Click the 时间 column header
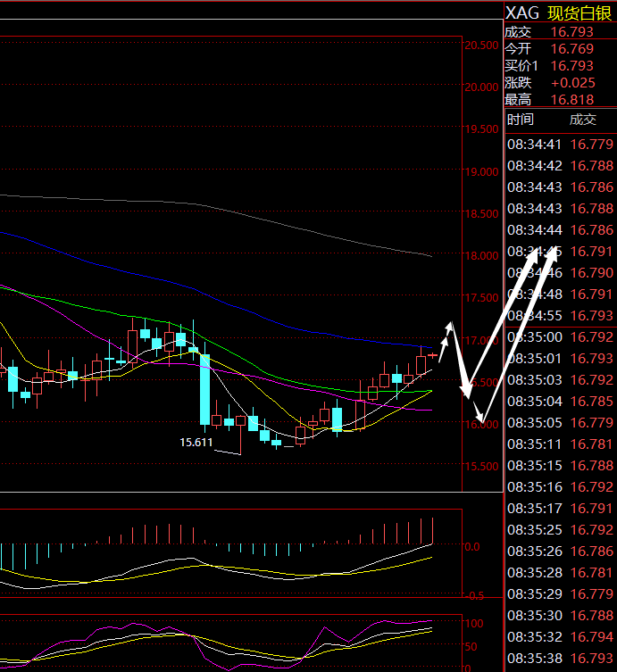 [521, 120]
